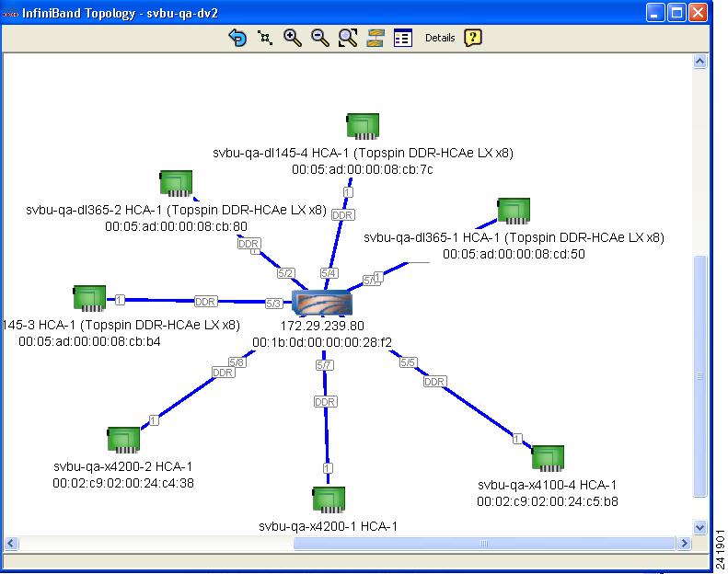The width and height of the screenshot is (728, 574).
Task: Click the horizontal scrollbar thumb
Action: tap(484, 544)
